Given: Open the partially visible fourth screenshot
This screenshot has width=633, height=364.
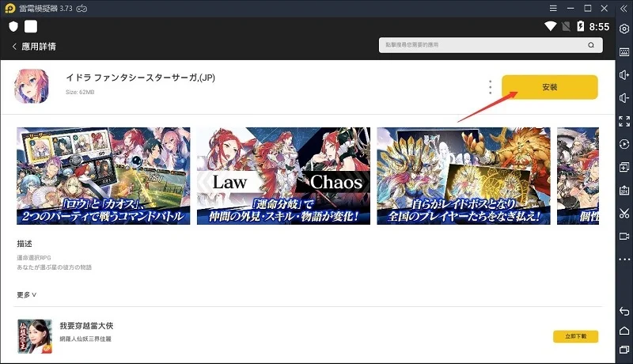Looking at the screenshot, I should point(578,176).
